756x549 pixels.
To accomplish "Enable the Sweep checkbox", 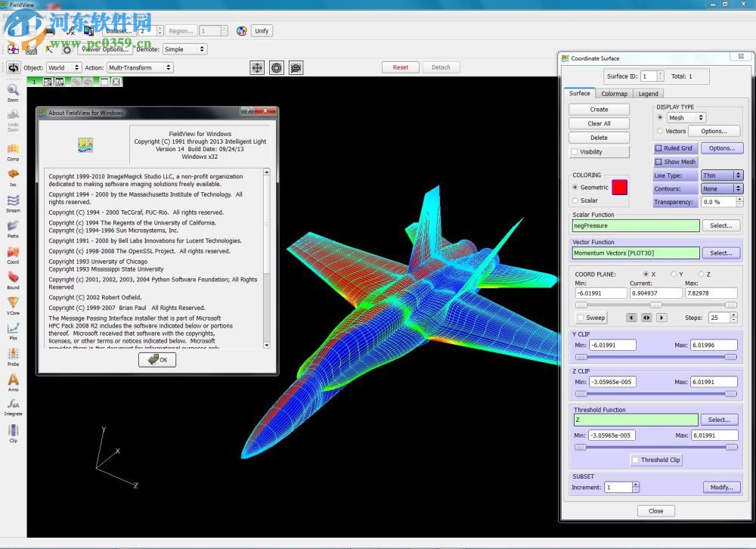I will (x=581, y=318).
